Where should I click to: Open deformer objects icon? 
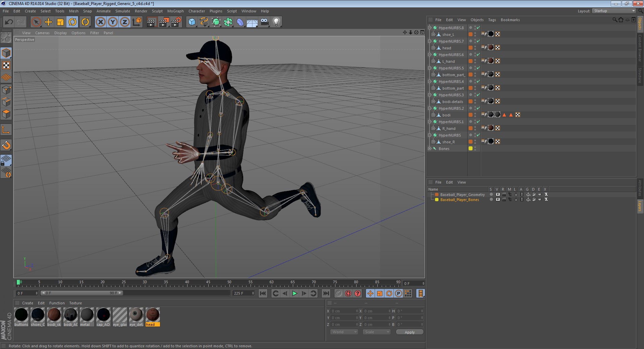click(240, 22)
